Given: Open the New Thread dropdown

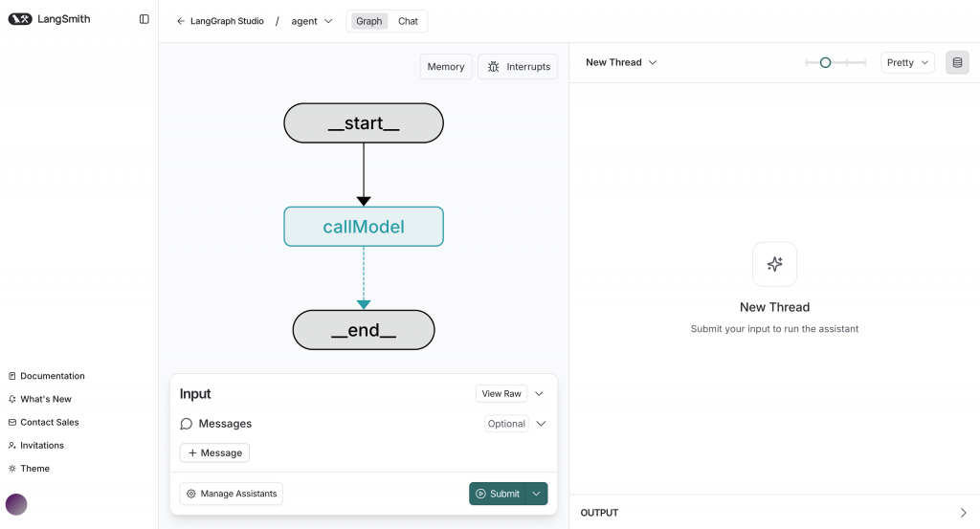Looking at the screenshot, I should 621,62.
